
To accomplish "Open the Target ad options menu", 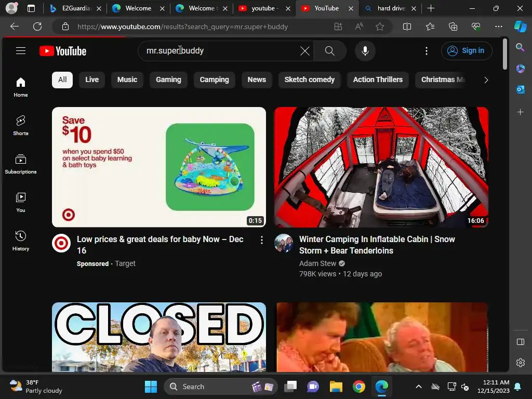I will click(x=262, y=240).
